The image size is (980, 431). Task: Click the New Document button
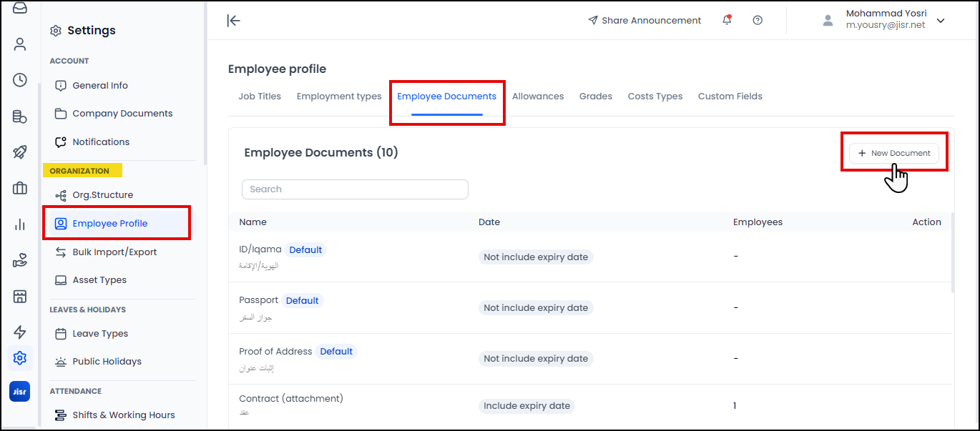[x=893, y=153]
